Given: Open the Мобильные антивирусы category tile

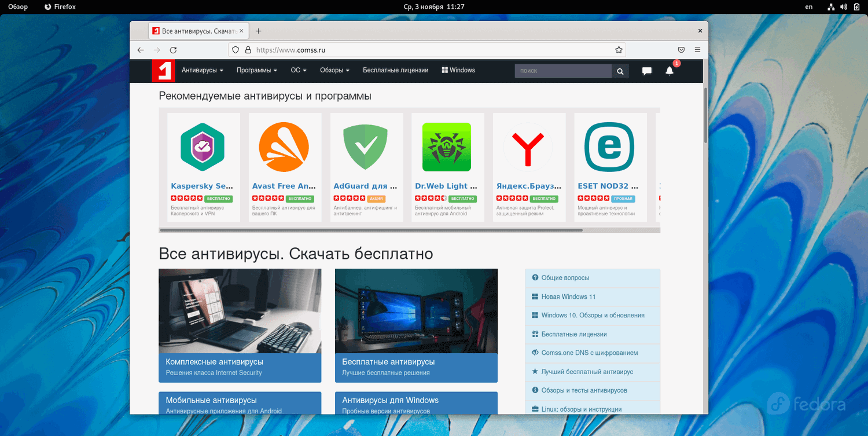Looking at the screenshot, I should (240, 404).
